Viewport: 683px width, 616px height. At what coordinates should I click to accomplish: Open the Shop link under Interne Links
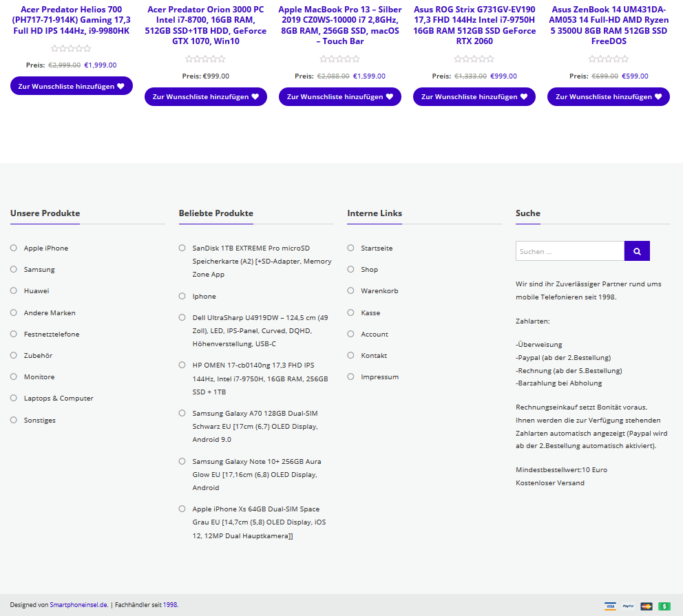[x=369, y=270]
